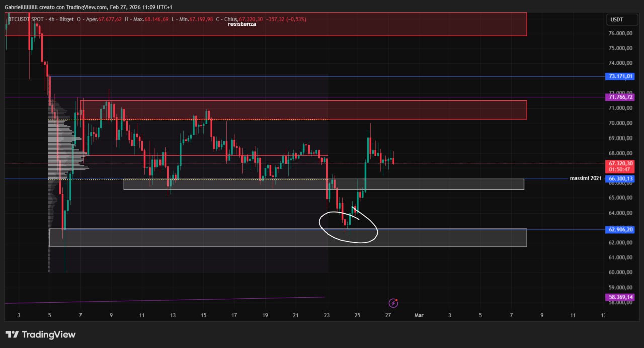
Task: Click the purple 71.766,72 price label
Action: pos(620,97)
